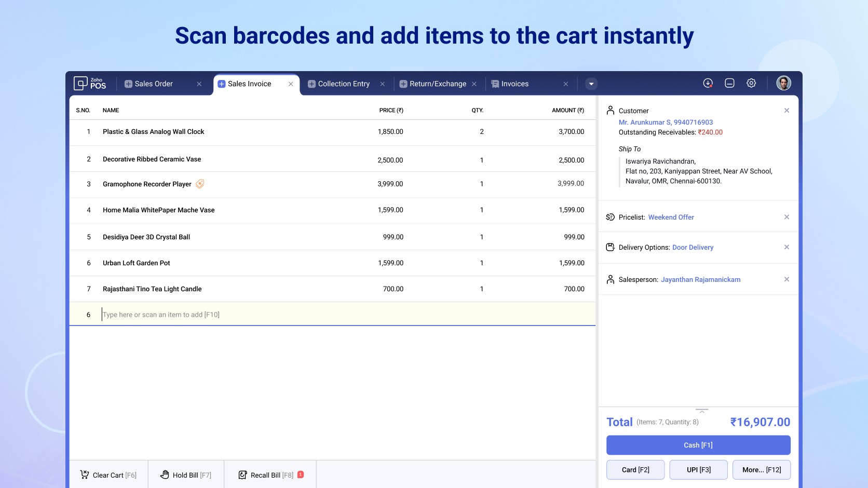Screen dimensions: 868x488
Task: Open More... [F12] payment options
Action: 762,470
